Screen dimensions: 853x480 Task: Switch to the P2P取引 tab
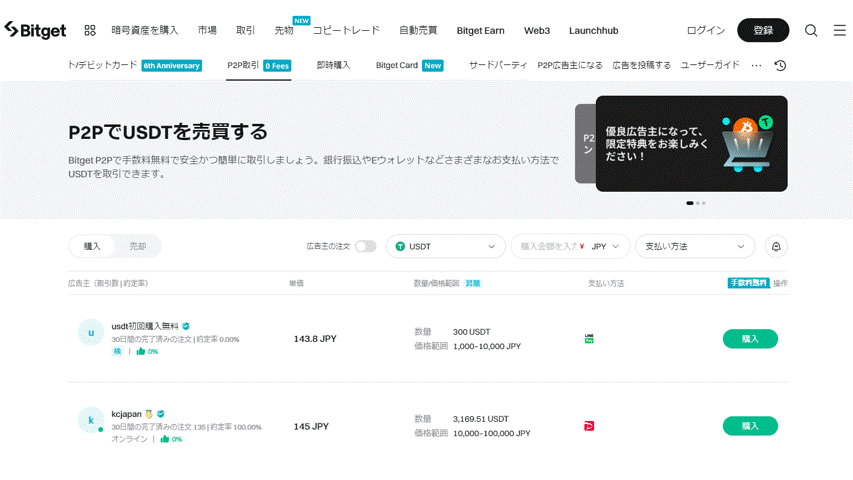[243, 65]
